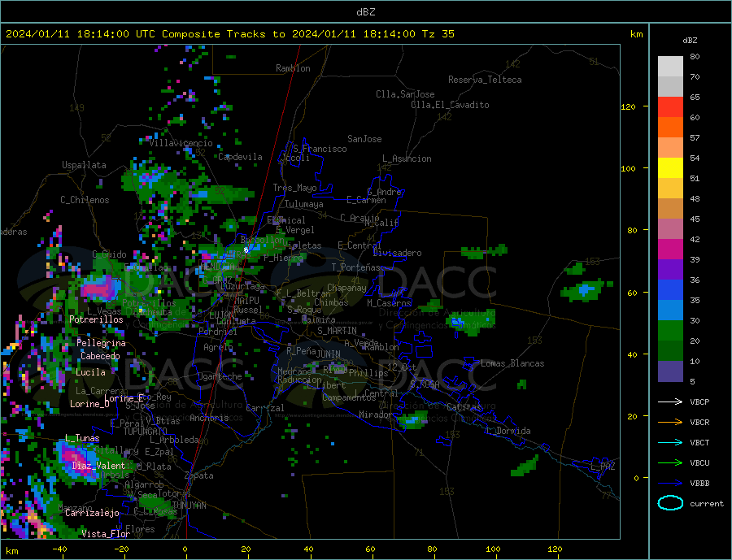Image resolution: width=732 pixels, height=560 pixels.
Task: Click the 'VBCU' legend label
Action: (x=699, y=463)
